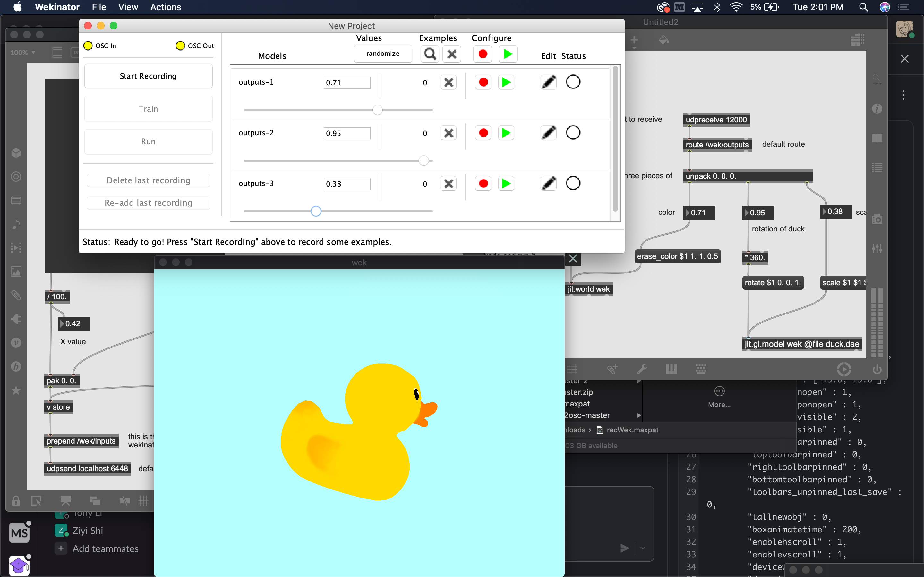The width and height of the screenshot is (924, 577).
Task: Expand the 2osc-master folder arrow
Action: pyautogui.click(x=639, y=415)
